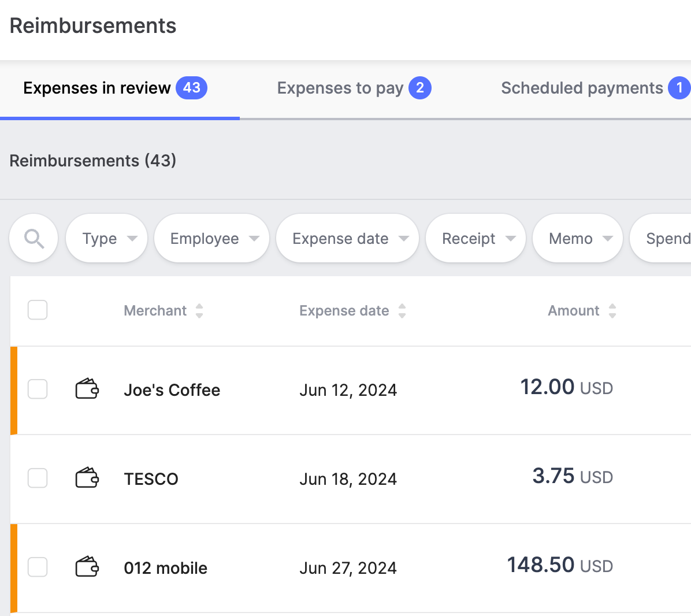Open the Memo filter dropdown
This screenshot has height=616, width=691.
pos(578,239)
